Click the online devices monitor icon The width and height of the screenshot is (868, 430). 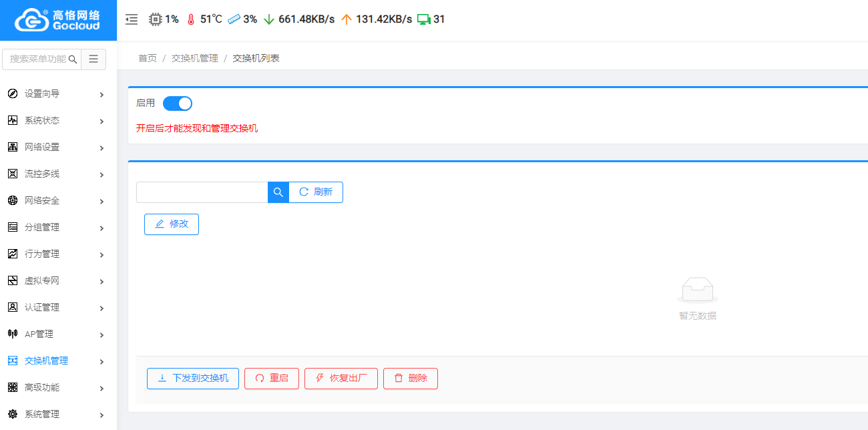pyautogui.click(x=424, y=19)
